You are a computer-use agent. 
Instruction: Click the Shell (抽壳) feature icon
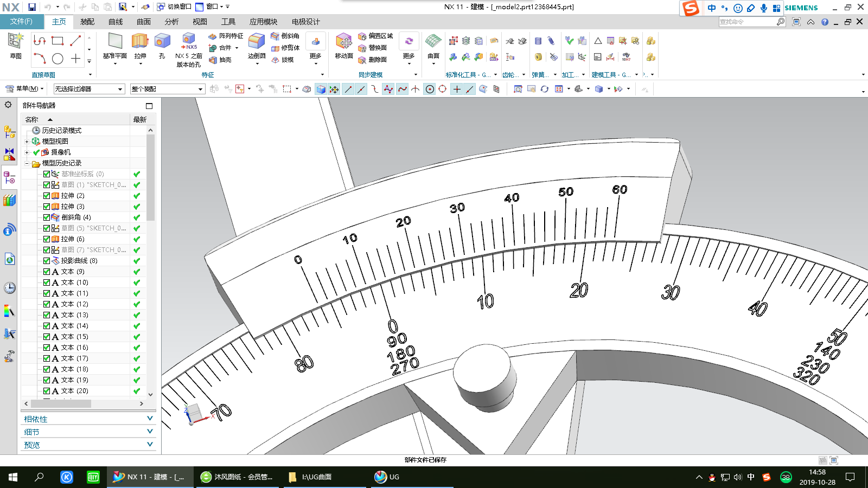214,60
